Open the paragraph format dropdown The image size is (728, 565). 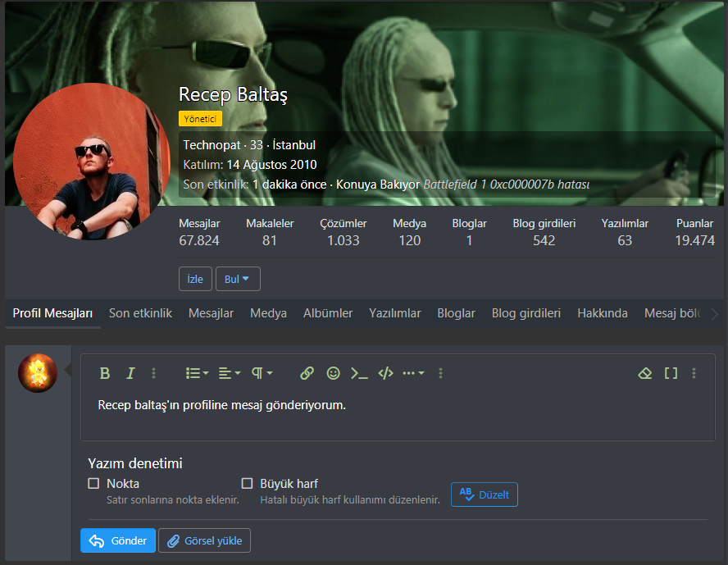[x=262, y=373]
